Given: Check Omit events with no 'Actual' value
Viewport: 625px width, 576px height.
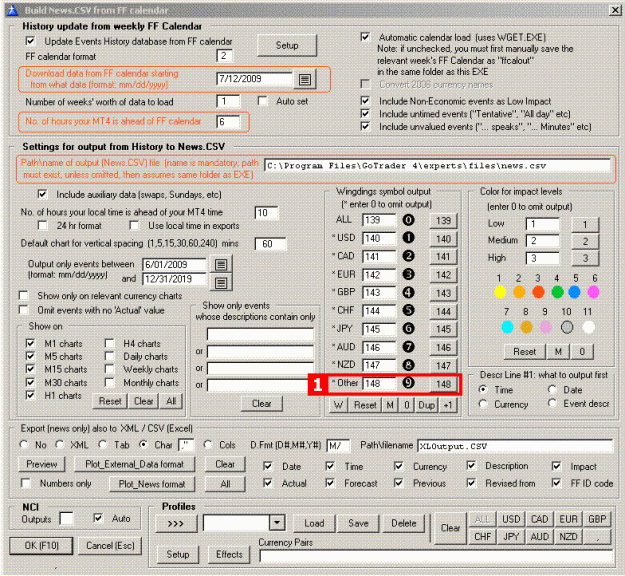Looking at the screenshot, I should (x=24, y=310).
